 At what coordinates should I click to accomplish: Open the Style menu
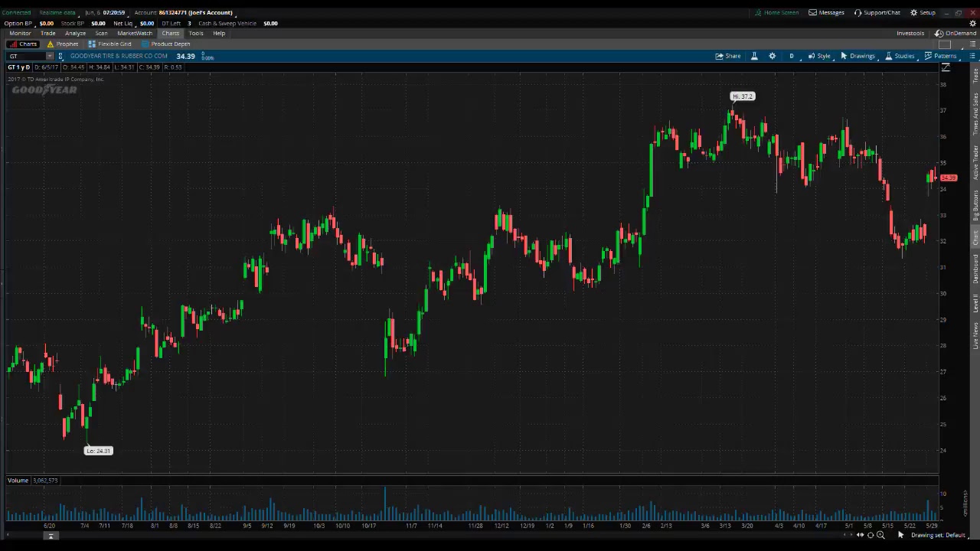[819, 56]
